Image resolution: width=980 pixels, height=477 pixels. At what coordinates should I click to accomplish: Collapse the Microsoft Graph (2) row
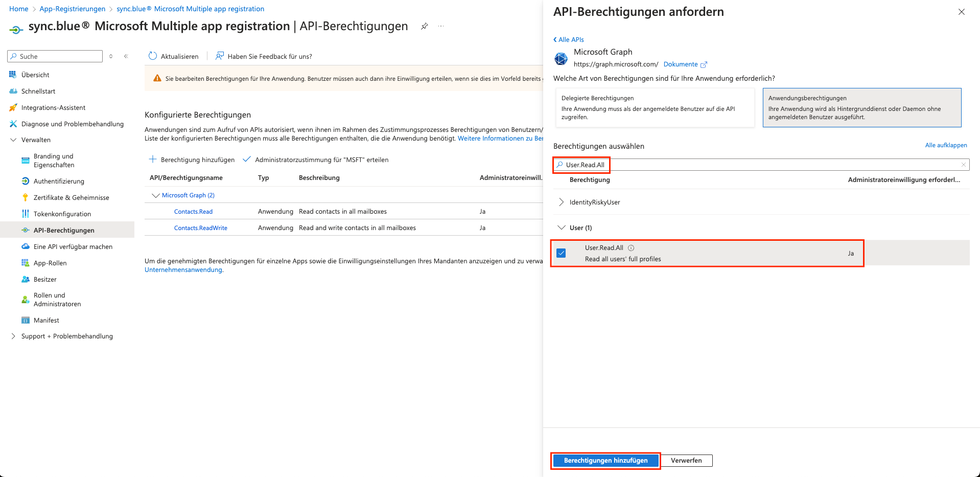156,195
